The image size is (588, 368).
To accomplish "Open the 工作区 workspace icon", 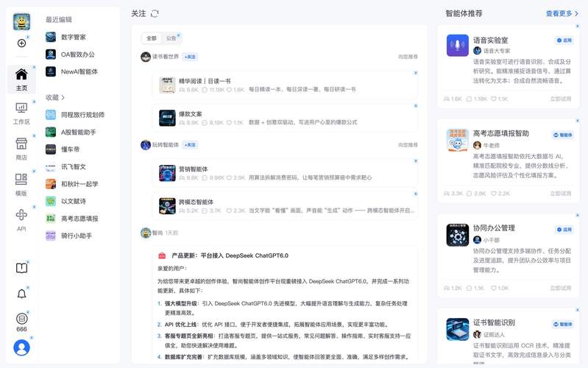I will pos(21,108).
